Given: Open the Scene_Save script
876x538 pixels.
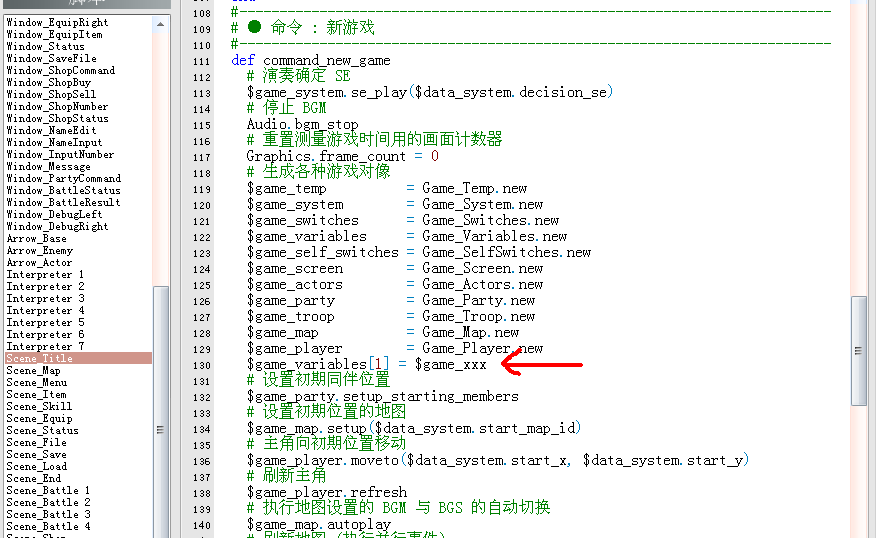Looking at the screenshot, I should 36,455.
